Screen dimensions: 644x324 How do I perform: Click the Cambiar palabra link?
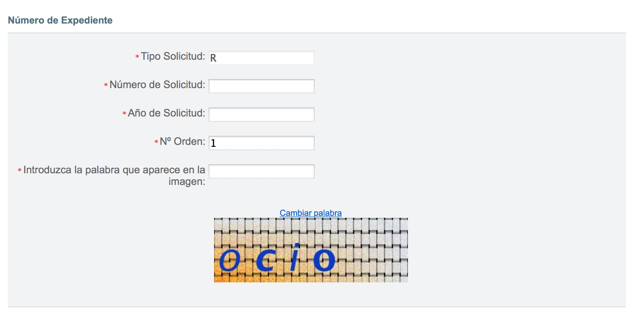310,213
